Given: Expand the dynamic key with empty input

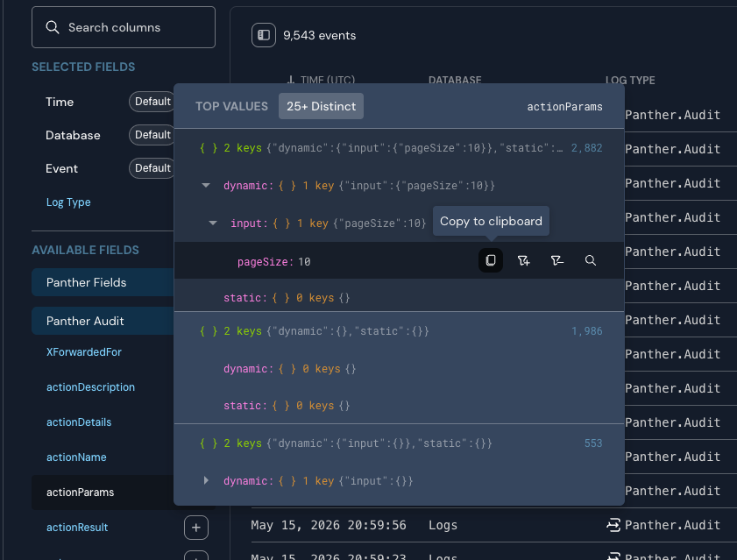Looking at the screenshot, I should pos(206,480).
